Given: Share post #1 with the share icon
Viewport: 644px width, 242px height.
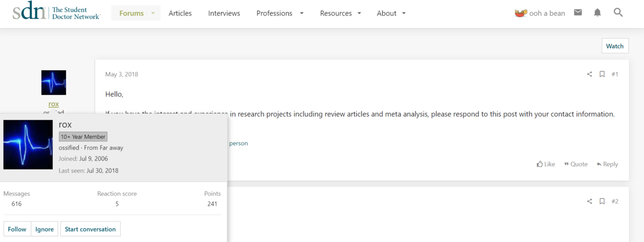Looking at the screenshot, I should click(589, 74).
